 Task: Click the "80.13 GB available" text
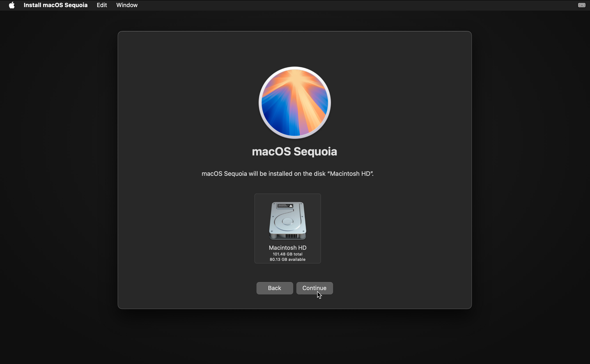coord(287,259)
